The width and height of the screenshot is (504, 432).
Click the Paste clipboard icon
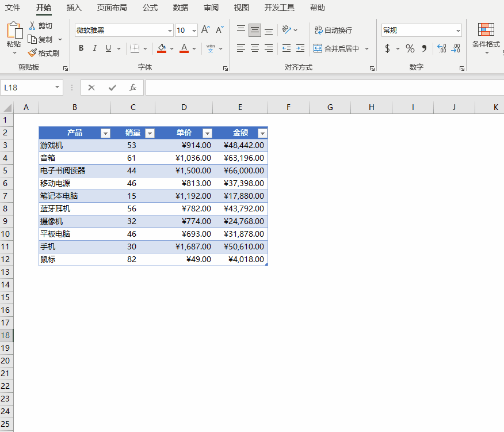14,31
